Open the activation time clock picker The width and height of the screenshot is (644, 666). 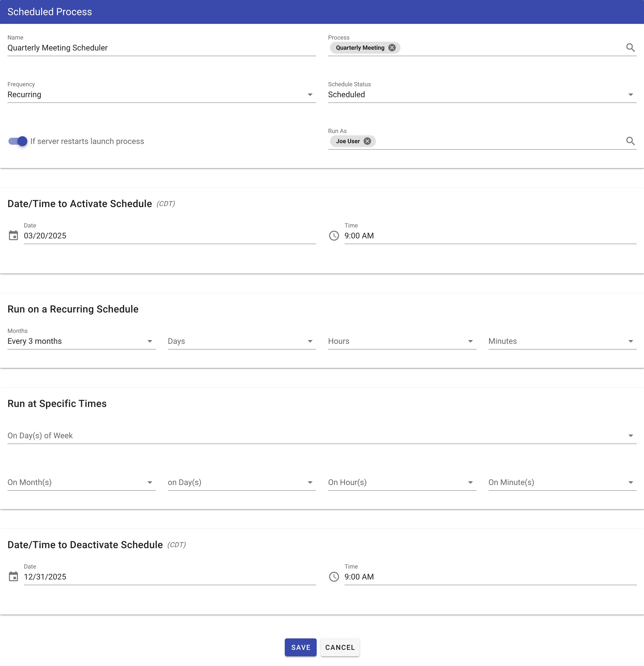334,236
